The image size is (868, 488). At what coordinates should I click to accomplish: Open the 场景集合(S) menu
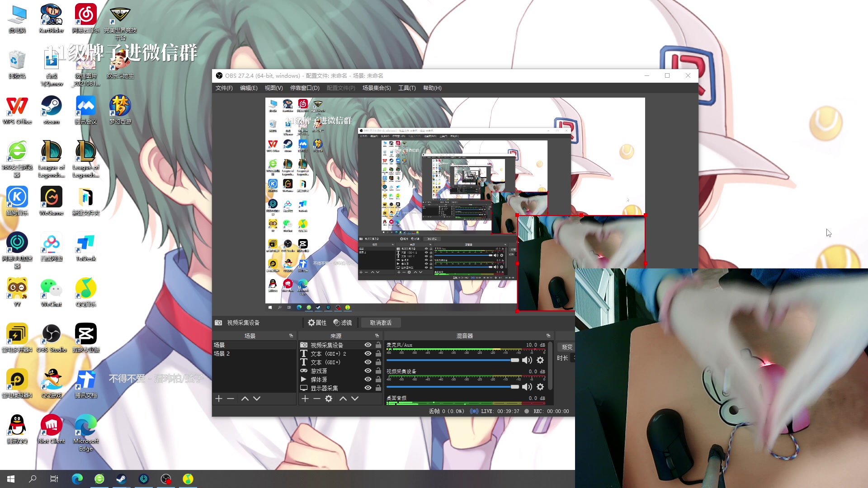tap(377, 88)
